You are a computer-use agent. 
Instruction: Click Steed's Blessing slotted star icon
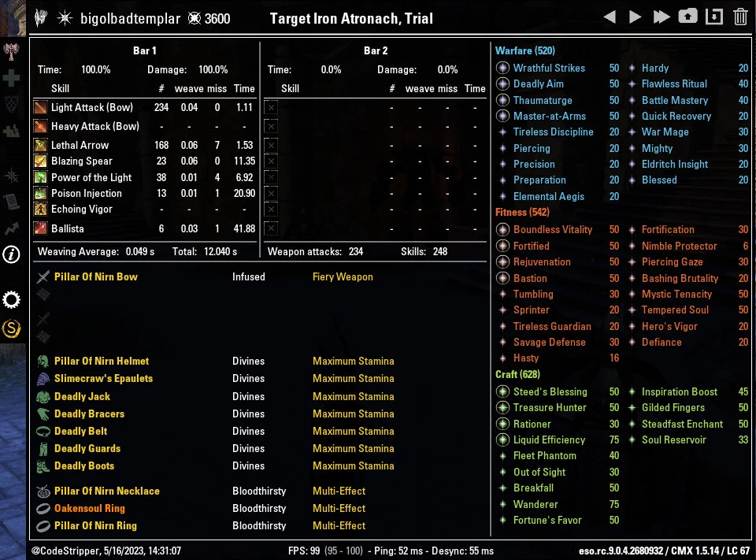pos(503,391)
